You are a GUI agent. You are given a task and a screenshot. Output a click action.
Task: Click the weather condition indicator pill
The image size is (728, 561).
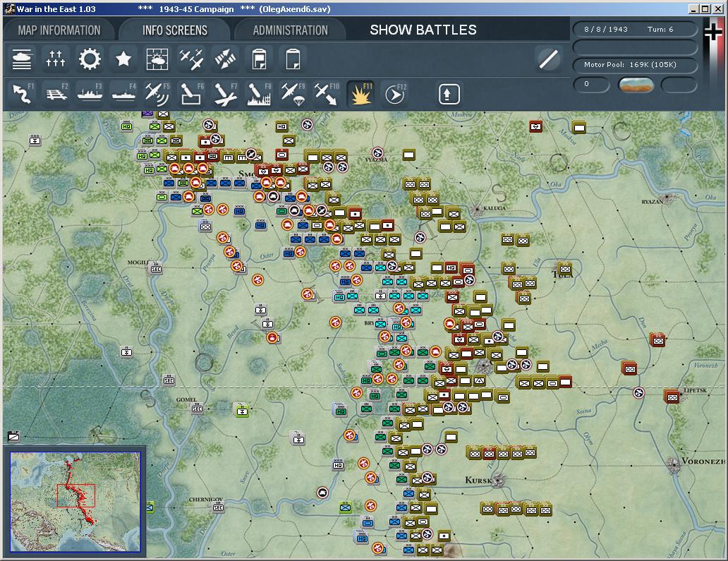[636, 85]
